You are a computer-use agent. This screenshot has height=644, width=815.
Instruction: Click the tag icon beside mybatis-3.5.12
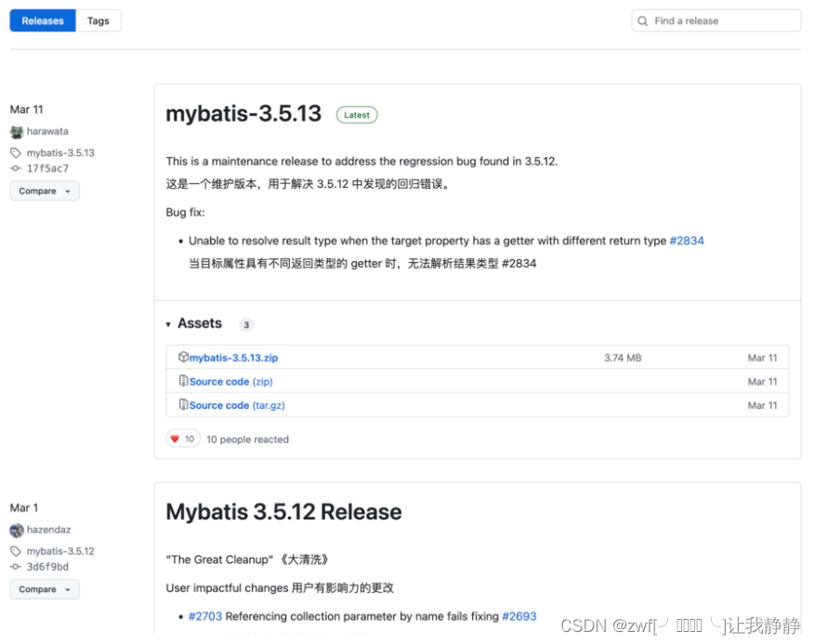pyautogui.click(x=15, y=551)
